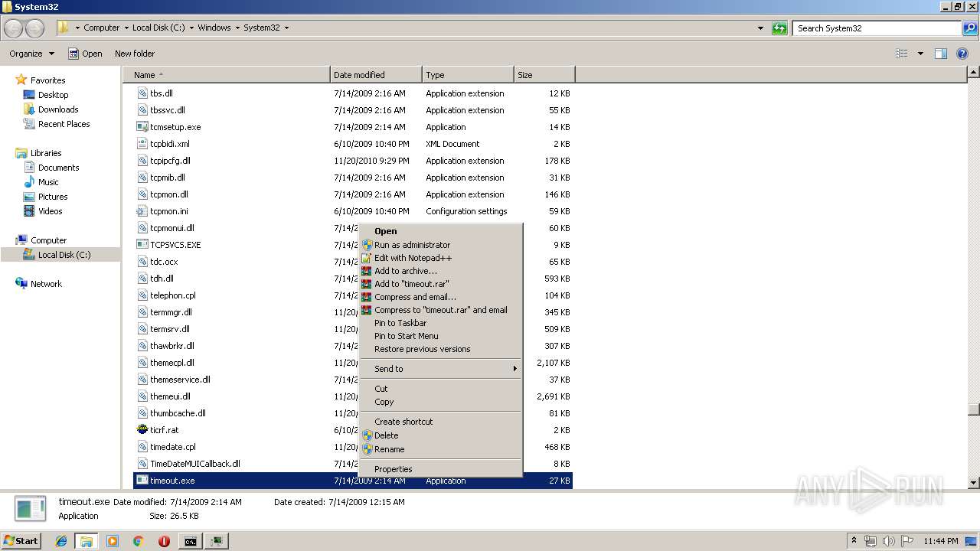Sort by the Size column header
This screenshot has width=980, height=551.
[x=544, y=75]
